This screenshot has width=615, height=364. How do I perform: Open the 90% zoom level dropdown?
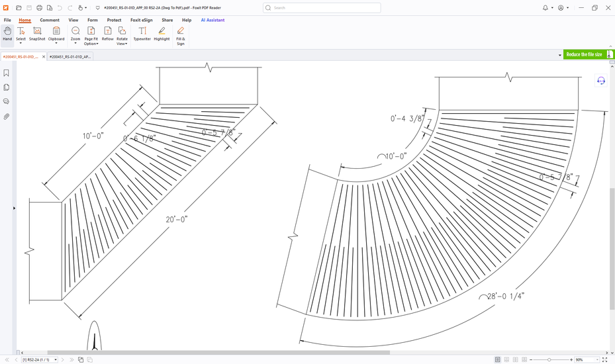coord(597,359)
